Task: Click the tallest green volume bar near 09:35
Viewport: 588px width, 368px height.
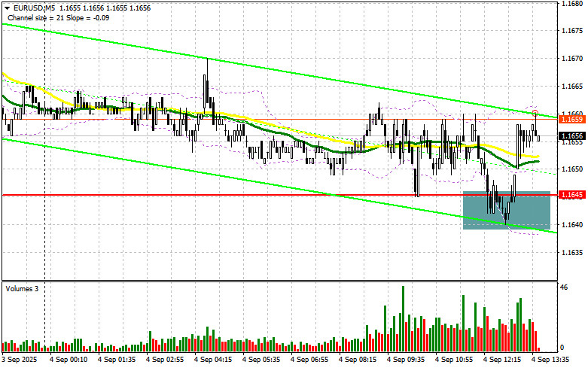Action: tap(403, 318)
